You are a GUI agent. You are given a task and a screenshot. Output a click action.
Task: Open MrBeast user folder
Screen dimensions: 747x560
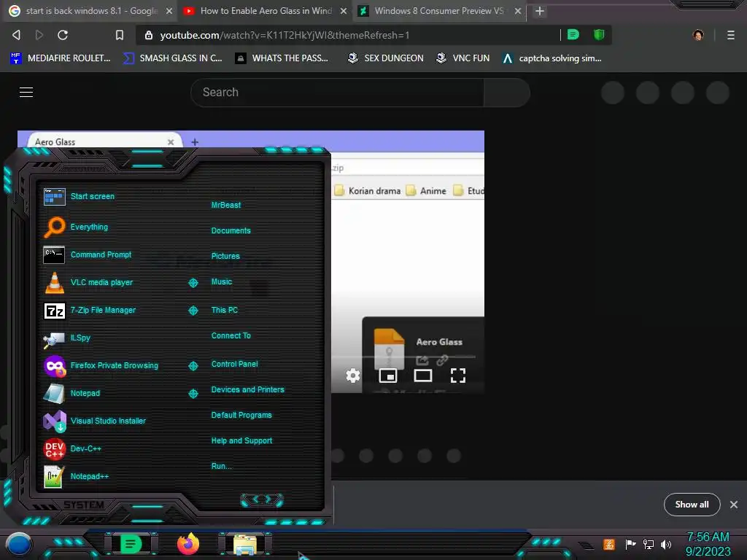226,205
